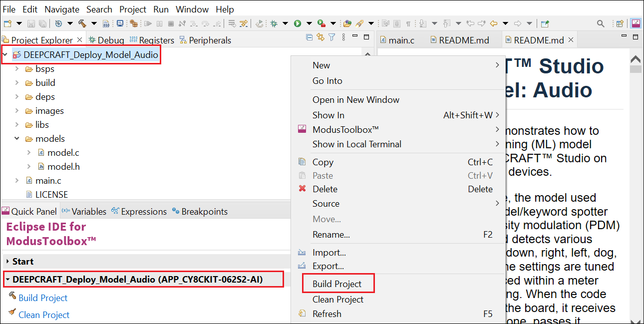Open the dropdown arrow beside the yellow Back arrow
The width and height of the screenshot is (644, 324).
(505, 23)
